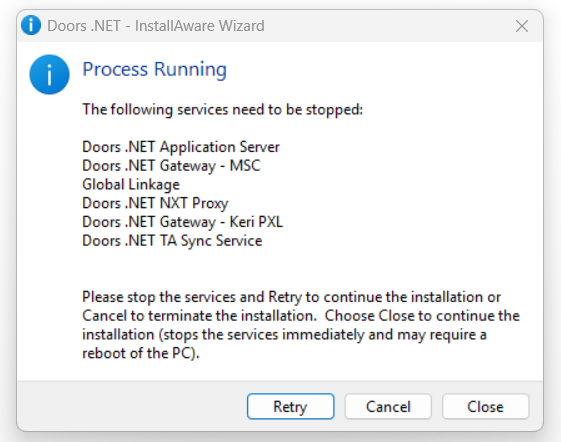Click the Retry button
Viewport: 561px width, 442px height.
point(291,407)
